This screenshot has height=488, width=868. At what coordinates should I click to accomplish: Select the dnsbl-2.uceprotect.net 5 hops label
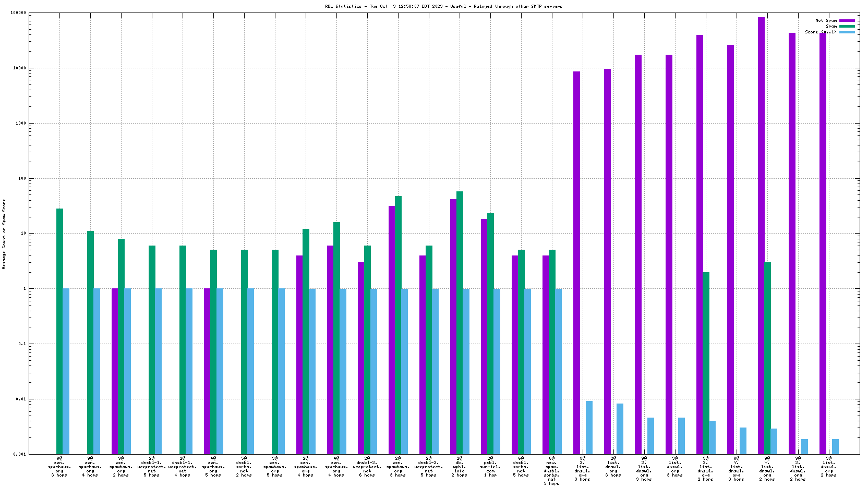428,469
